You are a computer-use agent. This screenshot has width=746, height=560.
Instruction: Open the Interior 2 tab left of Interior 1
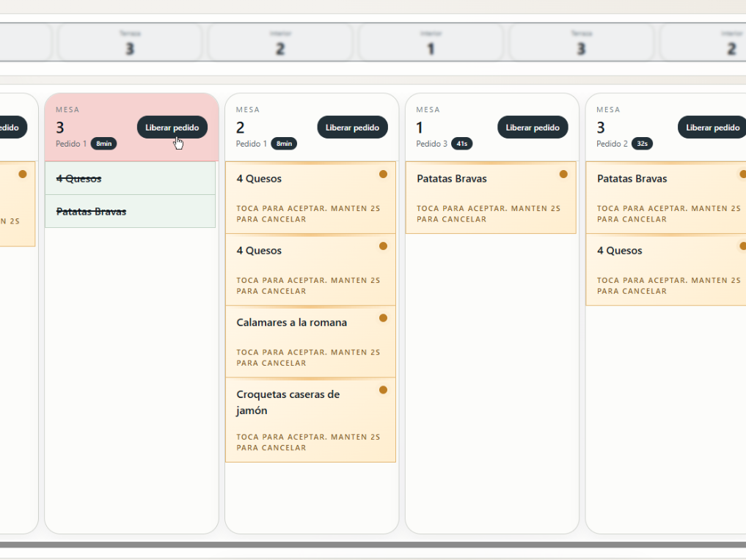pyautogui.click(x=280, y=43)
